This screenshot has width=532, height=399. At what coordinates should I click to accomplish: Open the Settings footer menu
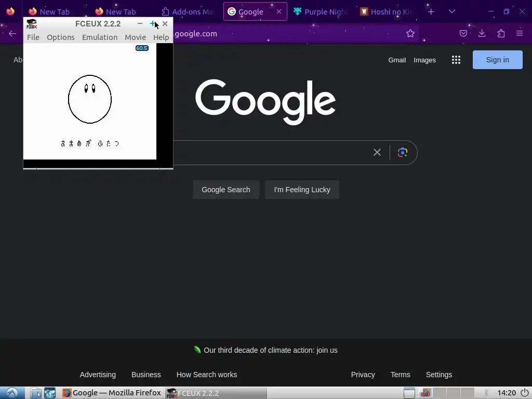(x=438, y=375)
